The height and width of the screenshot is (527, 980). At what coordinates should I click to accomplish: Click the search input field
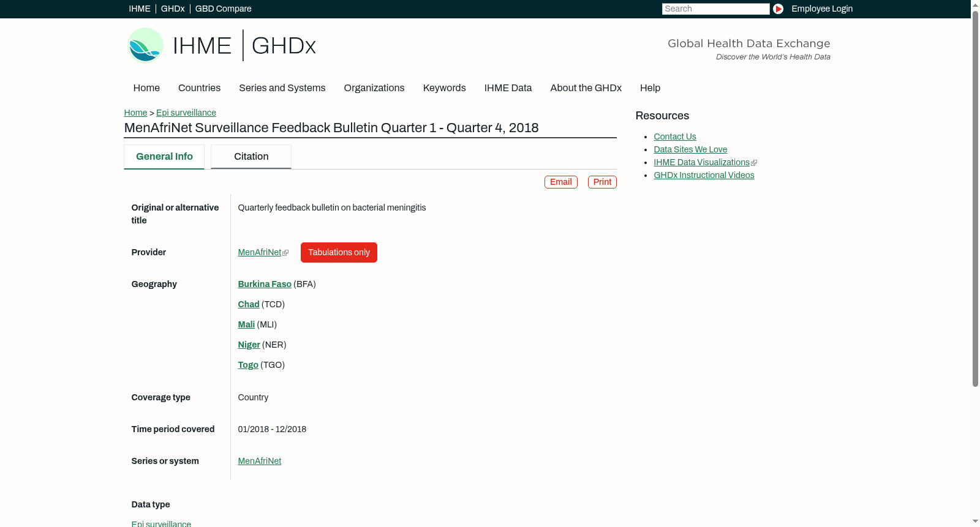pos(715,9)
